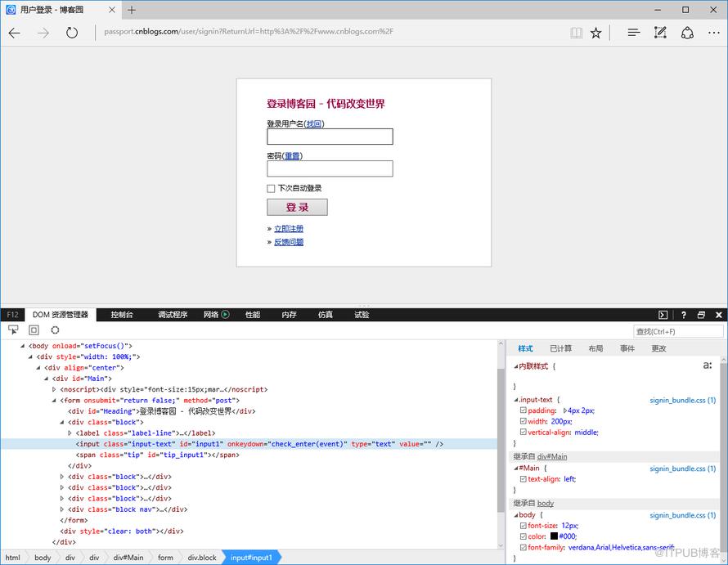Open the developer tools help question mark
The height and width of the screenshot is (565, 728).
click(684, 315)
